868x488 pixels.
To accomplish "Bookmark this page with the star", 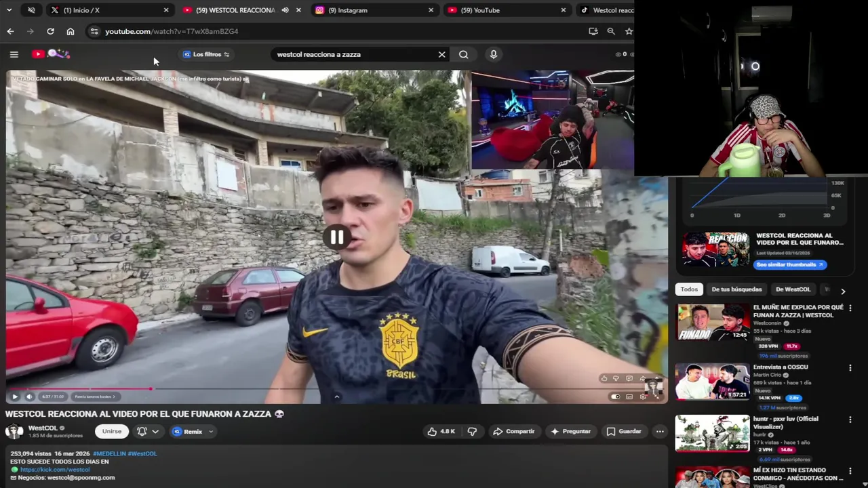I will point(629,31).
